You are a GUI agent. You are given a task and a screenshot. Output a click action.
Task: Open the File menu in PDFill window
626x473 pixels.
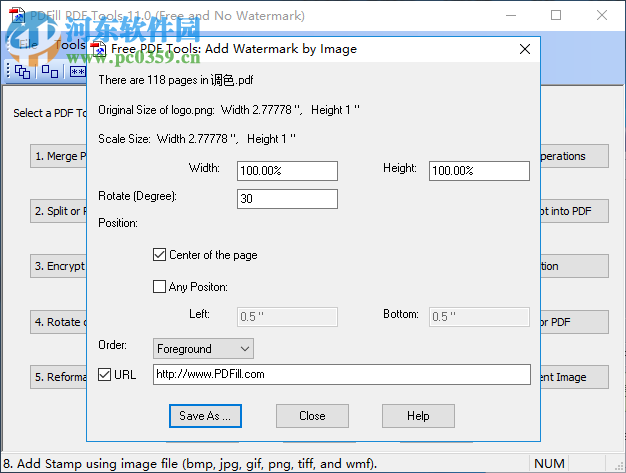click(28, 45)
